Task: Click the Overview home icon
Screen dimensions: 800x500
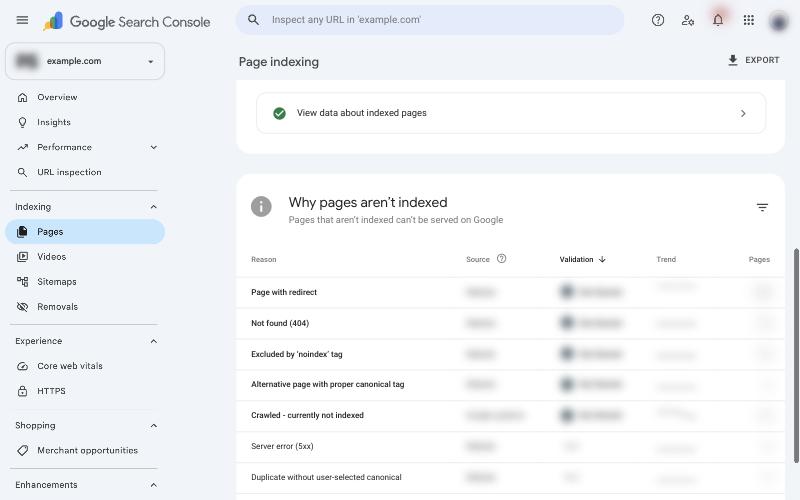Action: [22, 97]
